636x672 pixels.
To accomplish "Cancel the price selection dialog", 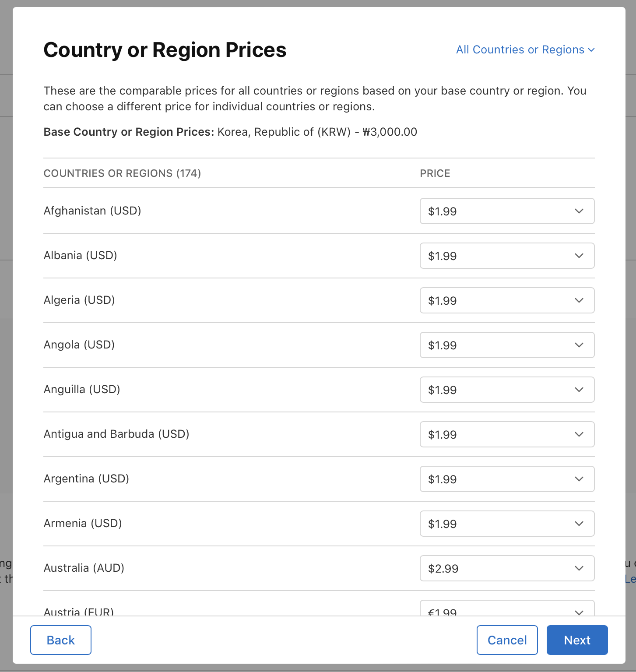I will (507, 640).
